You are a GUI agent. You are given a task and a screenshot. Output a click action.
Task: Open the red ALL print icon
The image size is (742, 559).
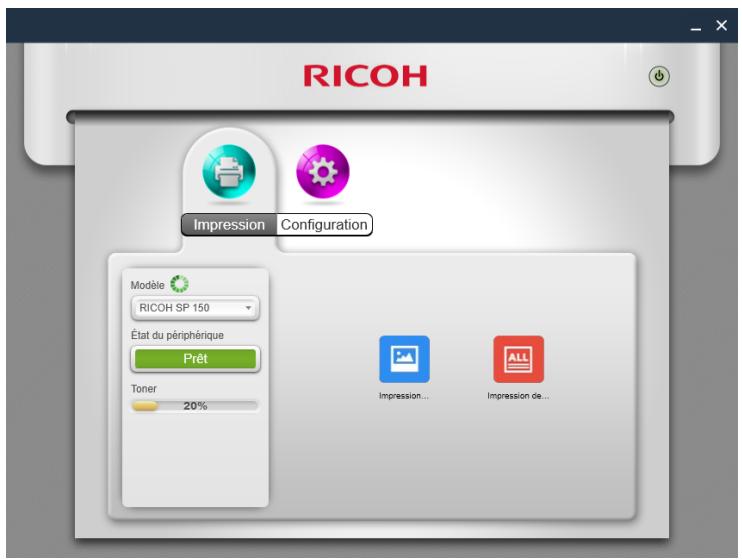tap(519, 359)
